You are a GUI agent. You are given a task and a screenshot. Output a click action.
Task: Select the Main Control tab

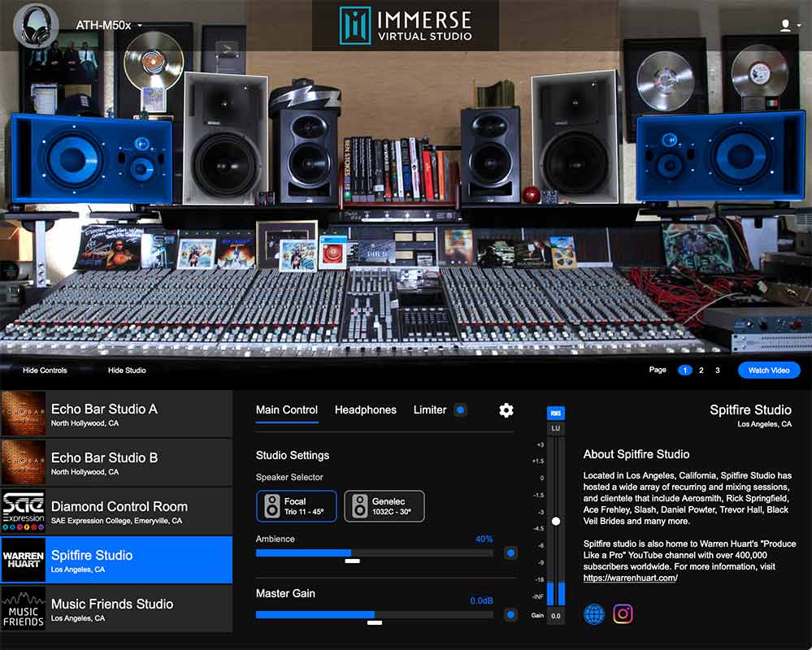click(x=286, y=410)
